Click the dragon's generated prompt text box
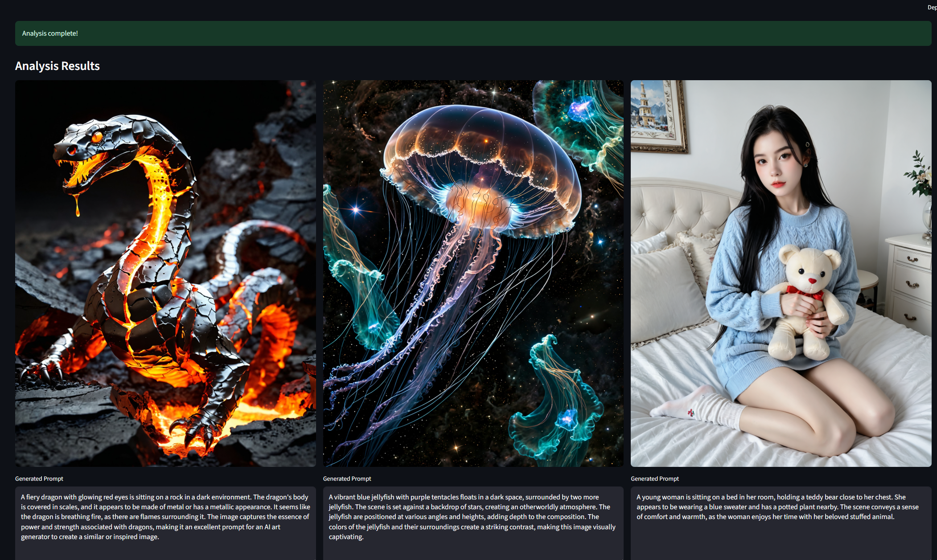 click(x=165, y=521)
